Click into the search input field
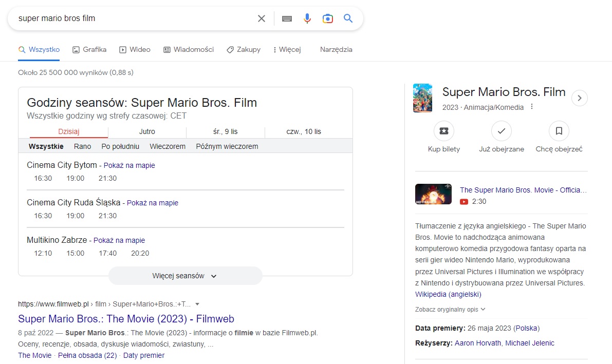The height and width of the screenshot is (364, 612). click(x=135, y=18)
